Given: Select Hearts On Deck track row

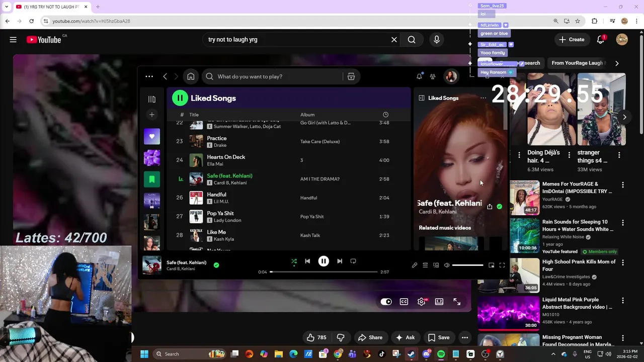Looking at the screenshot, I should [x=288, y=160].
